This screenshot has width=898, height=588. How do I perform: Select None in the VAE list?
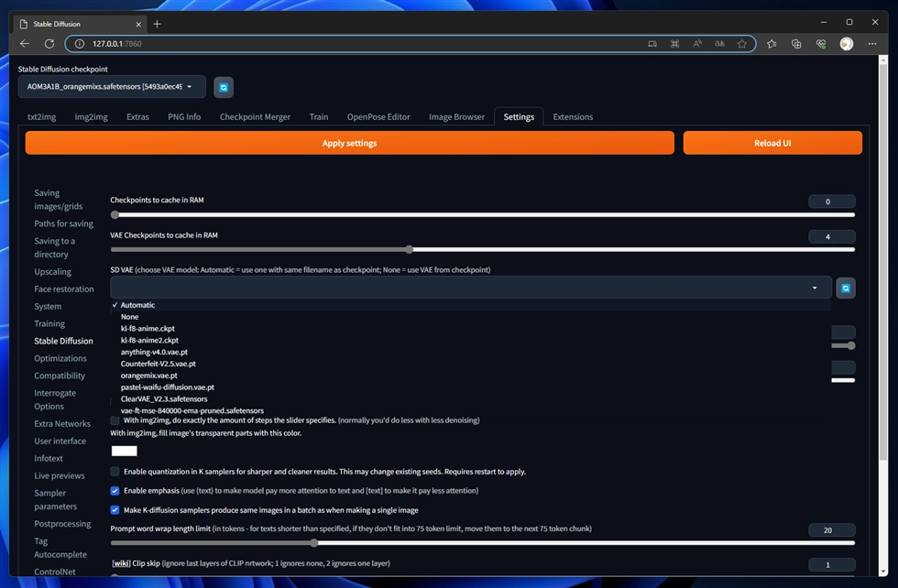(x=471, y=317)
